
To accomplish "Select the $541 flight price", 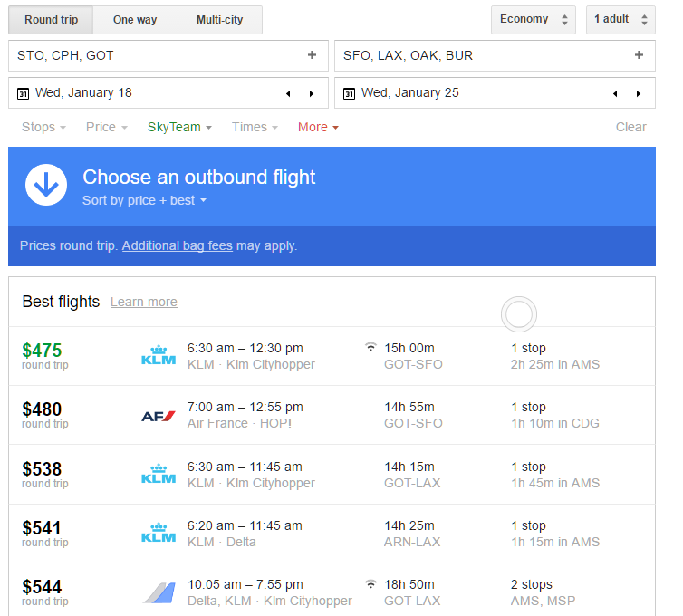I will (42, 528).
